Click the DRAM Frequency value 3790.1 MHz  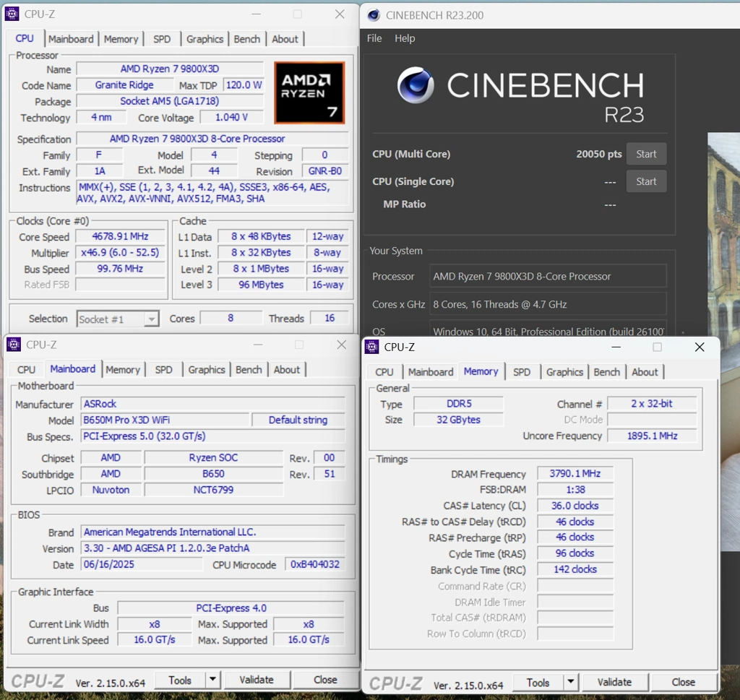pos(575,474)
